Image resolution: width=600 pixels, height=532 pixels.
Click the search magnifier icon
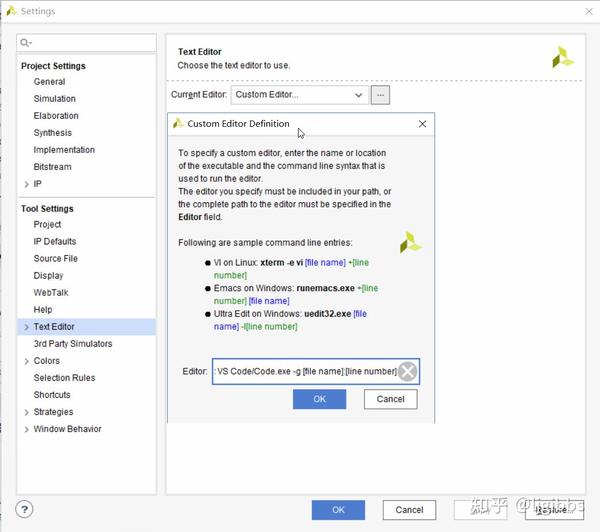click(x=25, y=42)
